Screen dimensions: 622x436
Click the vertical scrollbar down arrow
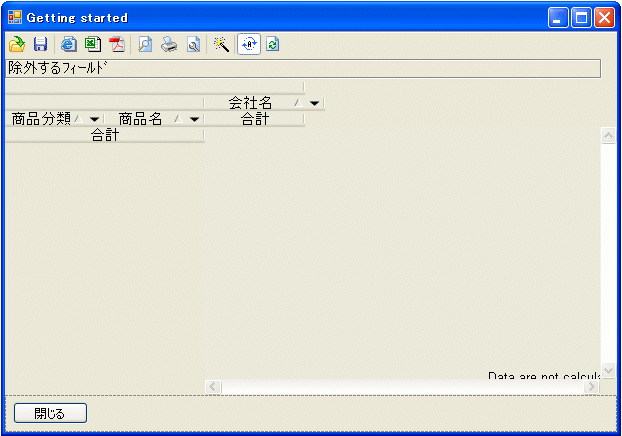pyautogui.click(x=608, y=371)
